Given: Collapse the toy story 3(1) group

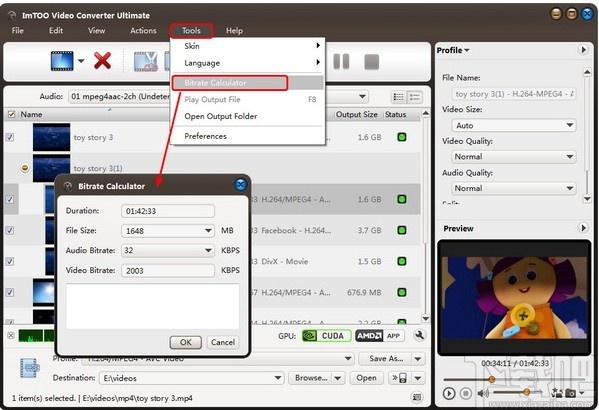Looking at the screenshot, I should 25,168.
